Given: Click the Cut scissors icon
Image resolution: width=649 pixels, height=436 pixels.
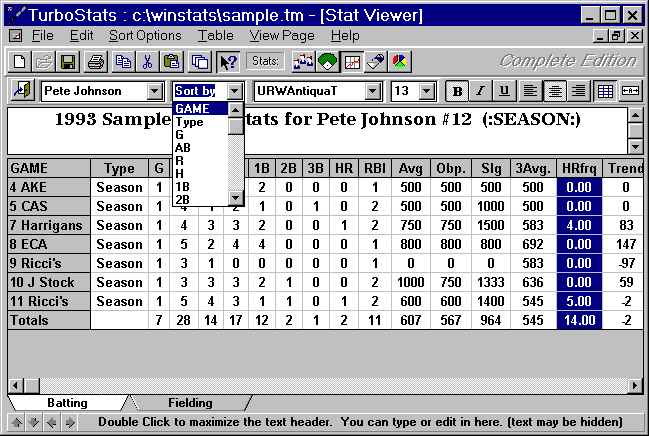Looking at the screenshot, I should coord(147,62).
